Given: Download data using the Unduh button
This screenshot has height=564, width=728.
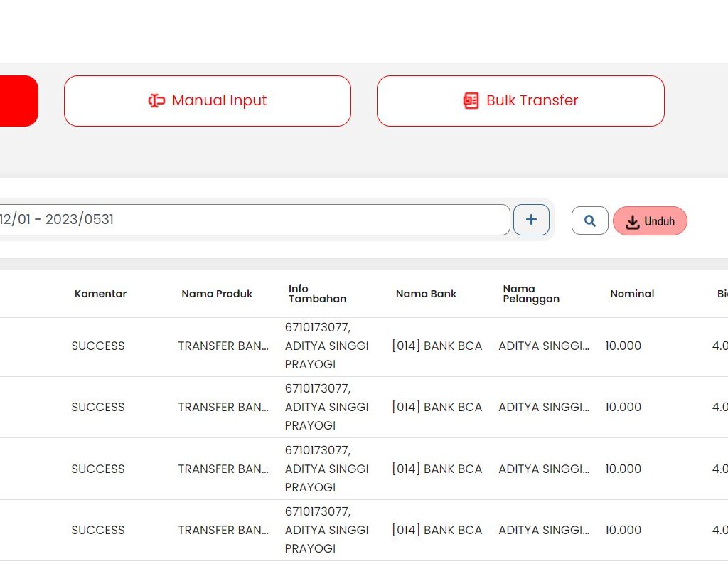Looking at the screenshot, I should (650, 221).
